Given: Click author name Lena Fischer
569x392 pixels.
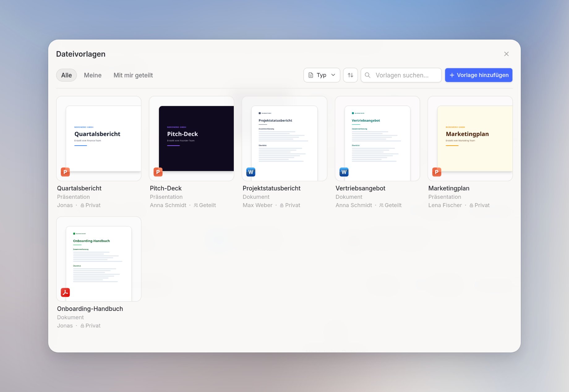Looking at the screenshot, I should click(445, 205).
